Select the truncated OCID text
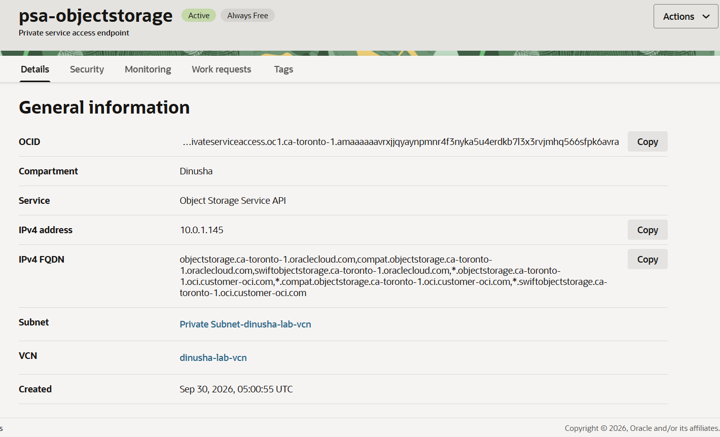The height and width of the screenshot is (437, 720). pos(401,142)
